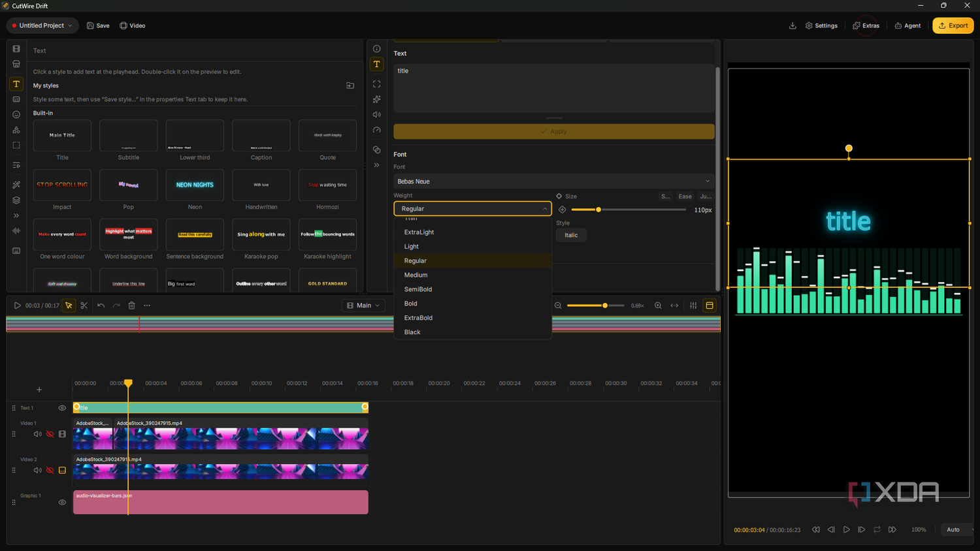
Task: Delete selected clip with trash icon
Action: pos(131,306)
